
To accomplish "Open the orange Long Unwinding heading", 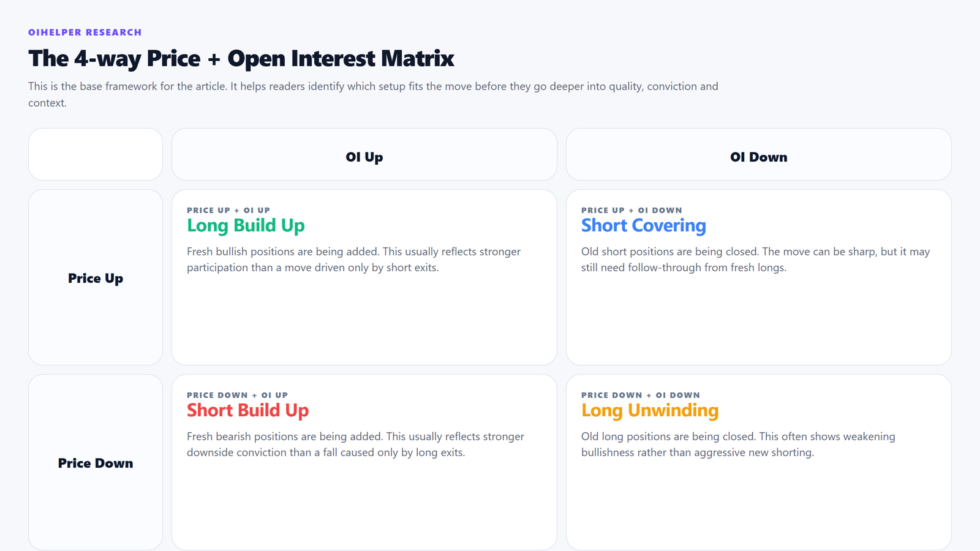I will (649, 411).
